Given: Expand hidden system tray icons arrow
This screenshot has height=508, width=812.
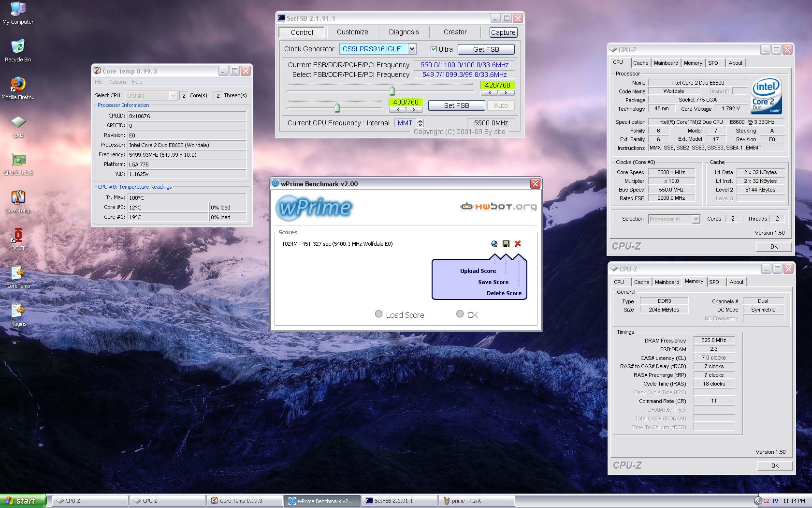Looking at the screenshot, I should tap(757, 501).
